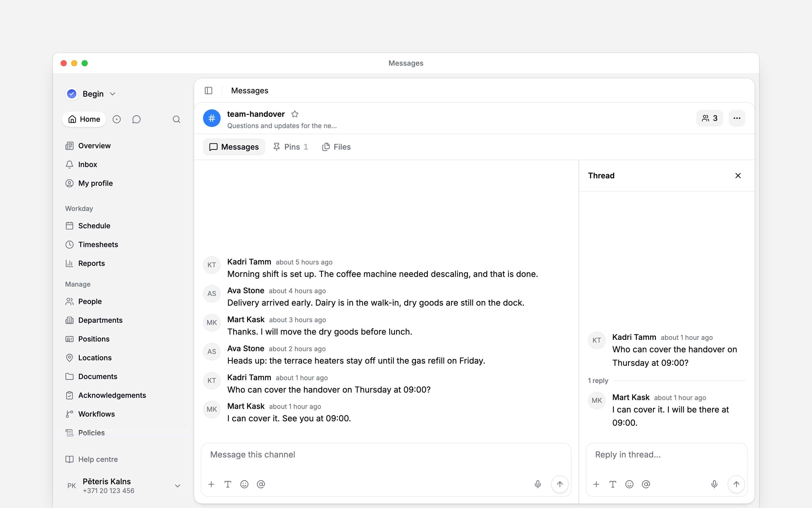Click the Message this channel input field
Image resolution: width=812 pixels, height=508 pixels.
[x=386, y=455]
